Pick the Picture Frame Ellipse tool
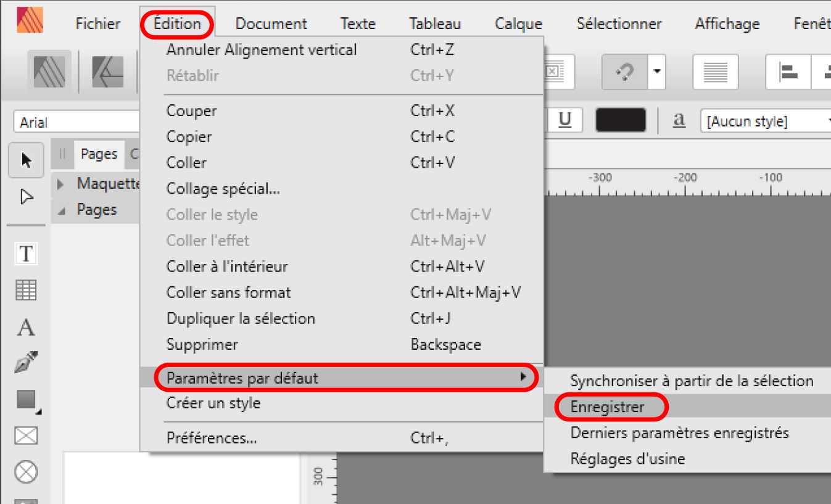Viewport: 831px width, 504px height. pos(26,473)
